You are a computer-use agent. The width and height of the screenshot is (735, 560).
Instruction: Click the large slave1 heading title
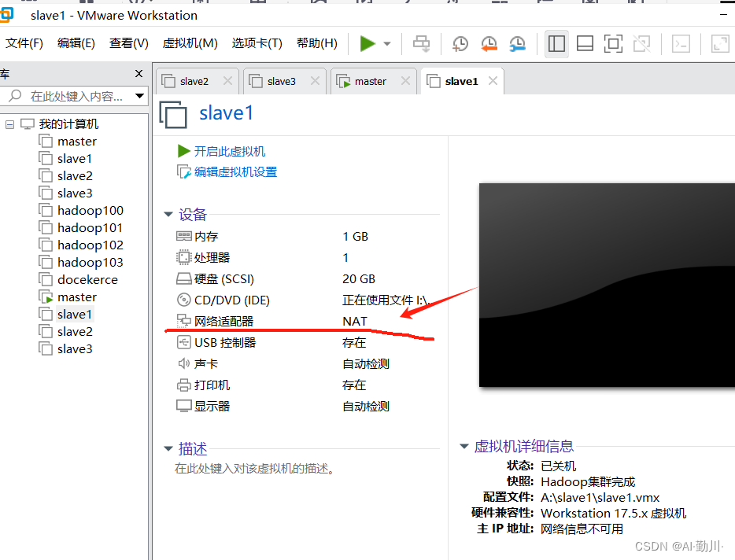point(227,113)
